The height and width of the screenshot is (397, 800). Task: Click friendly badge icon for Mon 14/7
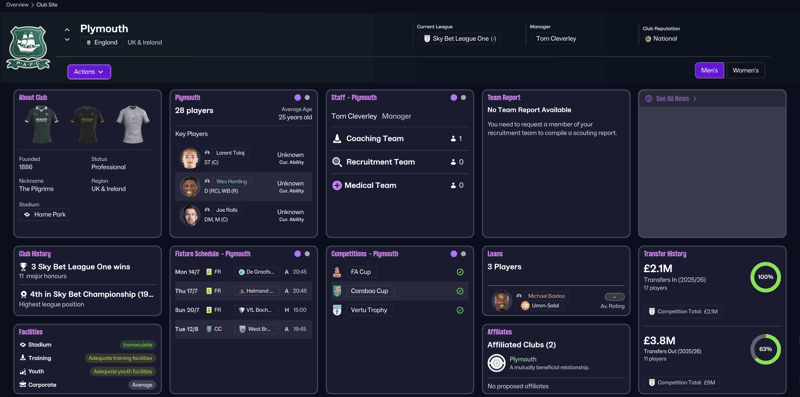coord(209,272)
